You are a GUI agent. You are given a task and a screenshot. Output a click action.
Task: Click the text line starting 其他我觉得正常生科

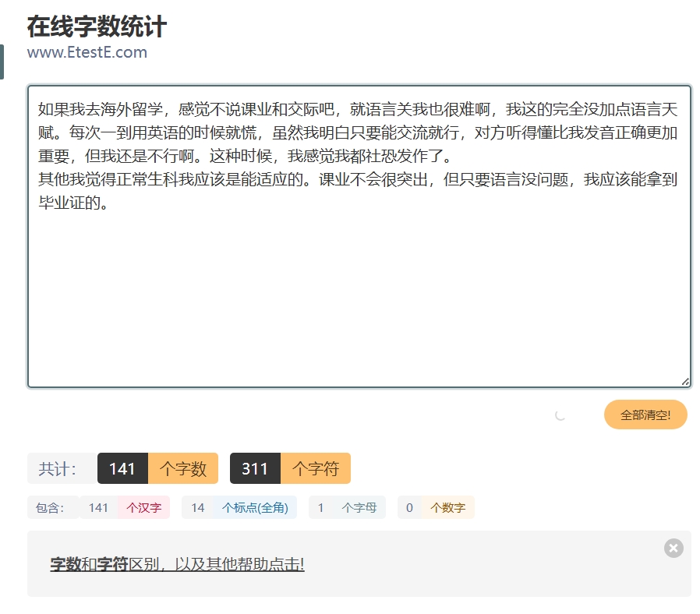click(x=358, y=179)
